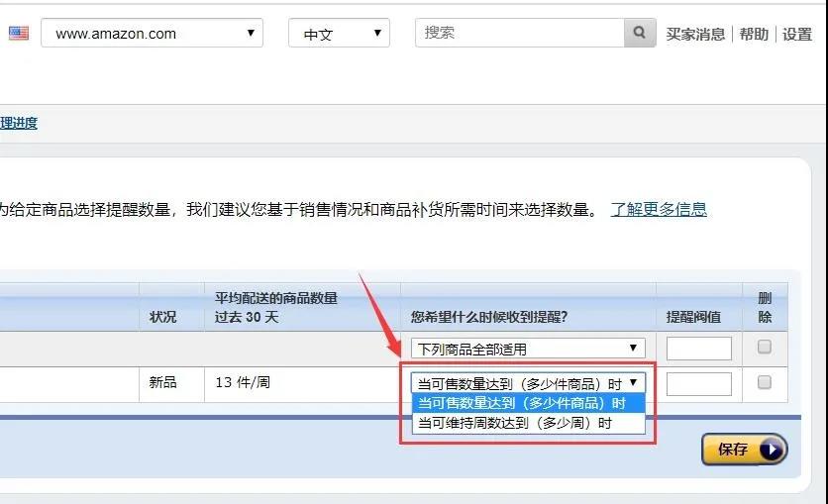Go to 设置 settings
The height and width of the screenshot is (504, 828).
pyautogui.click(x=797, y=35)
